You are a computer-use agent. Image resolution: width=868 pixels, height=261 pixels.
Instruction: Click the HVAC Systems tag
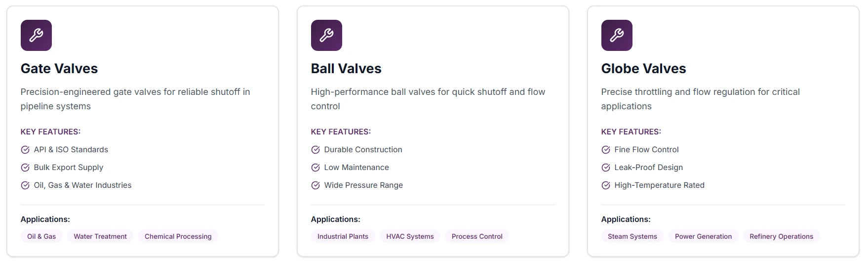[410, 236]
